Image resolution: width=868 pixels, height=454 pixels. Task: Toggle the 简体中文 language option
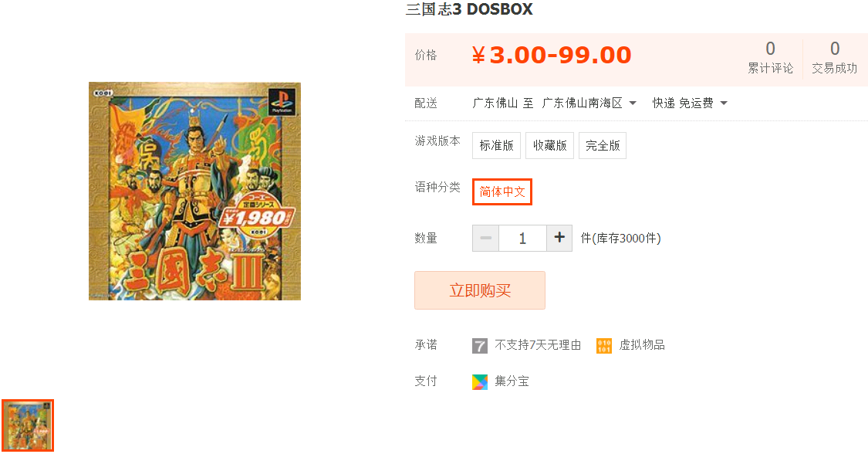(x=502, y=191)
